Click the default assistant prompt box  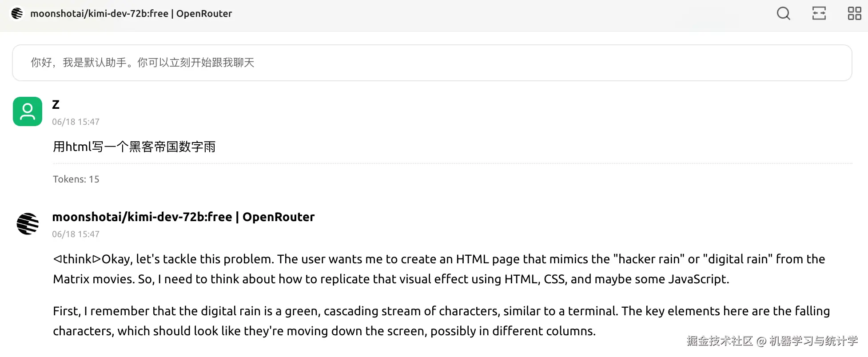click(432, 63)
